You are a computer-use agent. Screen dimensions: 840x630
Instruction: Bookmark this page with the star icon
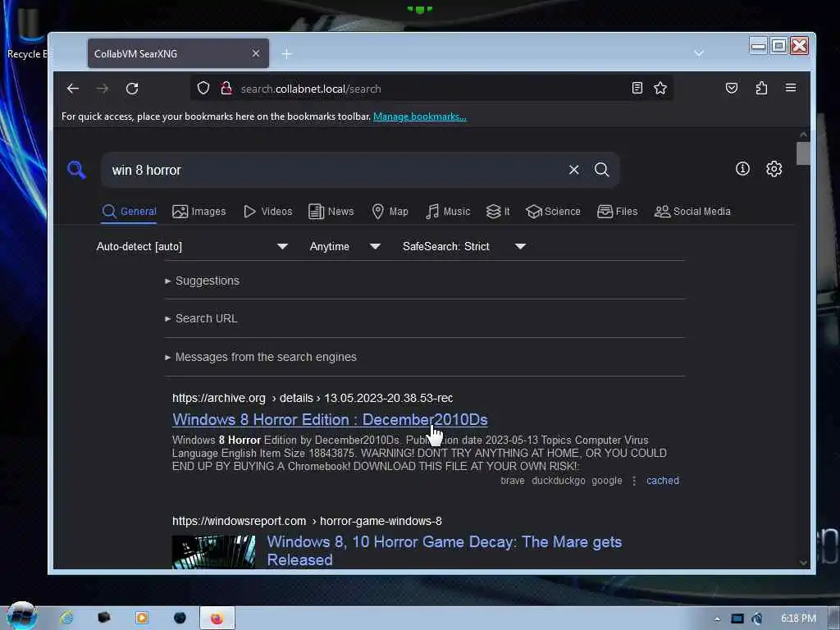coord(660,88)
